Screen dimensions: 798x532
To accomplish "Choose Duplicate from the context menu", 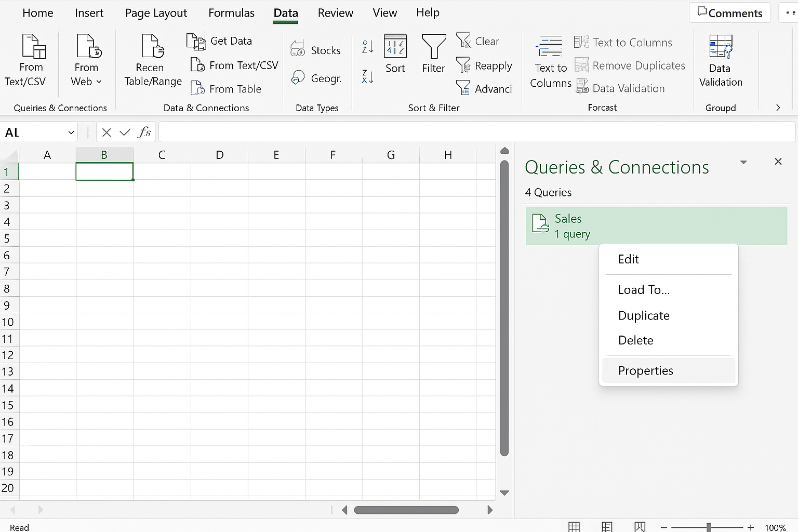I will point(669,315).
